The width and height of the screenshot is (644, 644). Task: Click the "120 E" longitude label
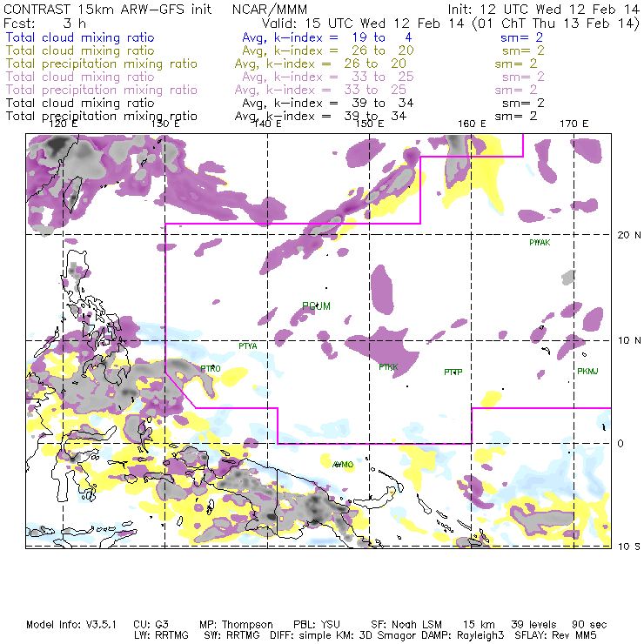tap(63, 124)
